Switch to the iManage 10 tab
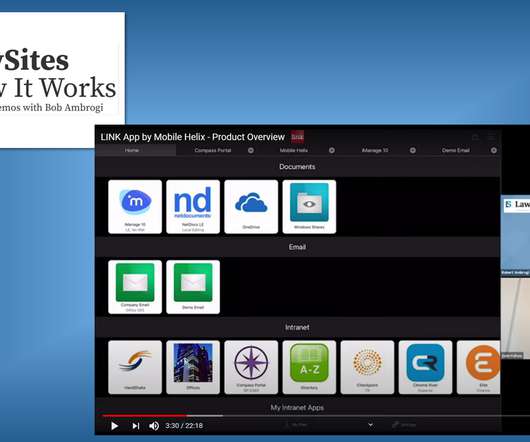 point(375,150)
